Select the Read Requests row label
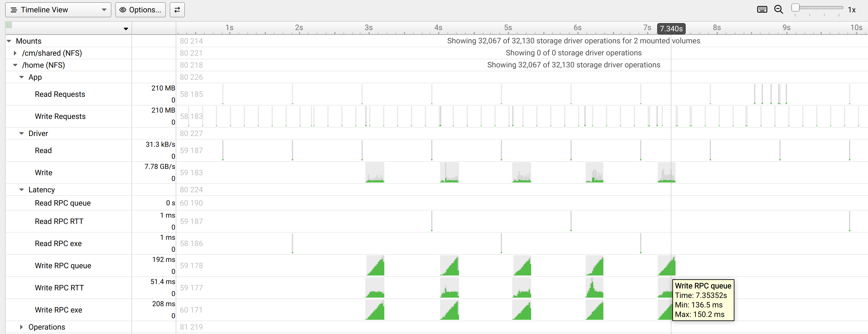 point(60,94)
